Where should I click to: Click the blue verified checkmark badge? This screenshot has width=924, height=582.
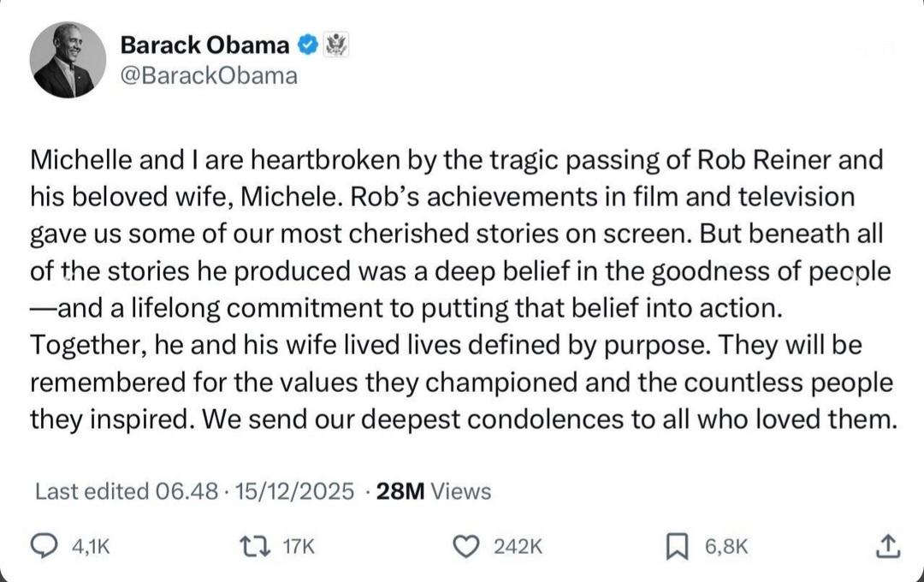309,44
